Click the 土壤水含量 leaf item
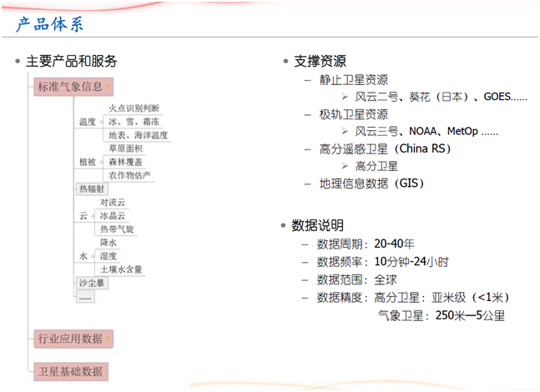540x392 pixels. click(x=122, y=269)
